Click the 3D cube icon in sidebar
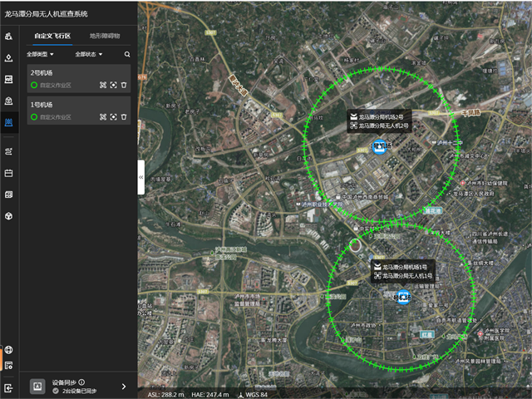Screen dimensions: 532x399 click(x=8, y=216)
